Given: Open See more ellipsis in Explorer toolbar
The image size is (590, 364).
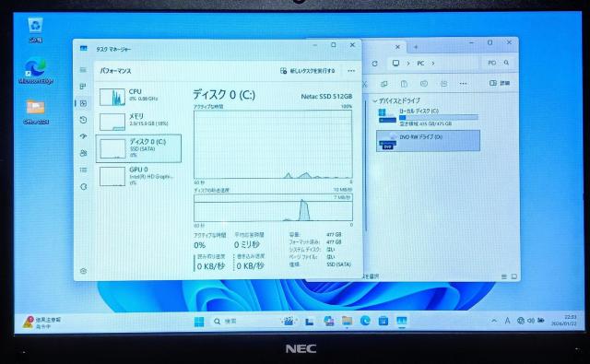Looking at the screenshot, I should pyautogui.click(x=463, y=84).
